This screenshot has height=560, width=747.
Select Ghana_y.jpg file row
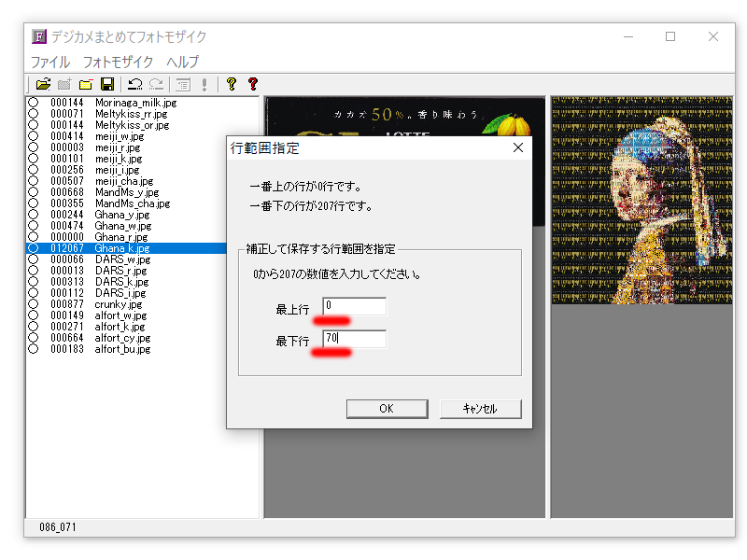(x=126, y=215)
